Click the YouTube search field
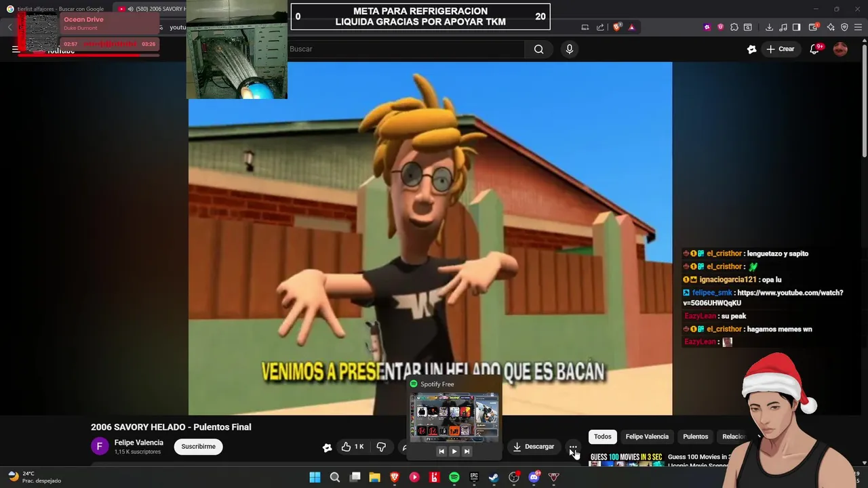This screenshot has height=488, width=868. (406, 49)
